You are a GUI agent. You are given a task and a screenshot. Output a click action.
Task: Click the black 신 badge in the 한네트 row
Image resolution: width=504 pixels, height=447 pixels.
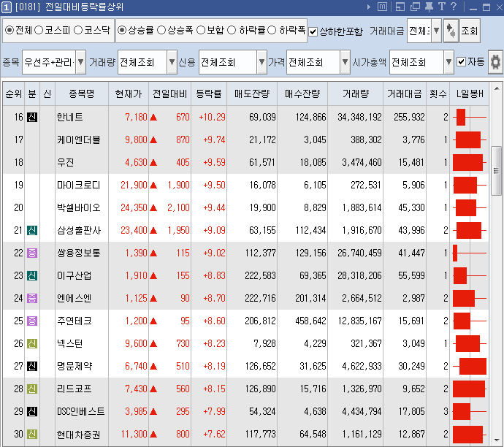32,117
